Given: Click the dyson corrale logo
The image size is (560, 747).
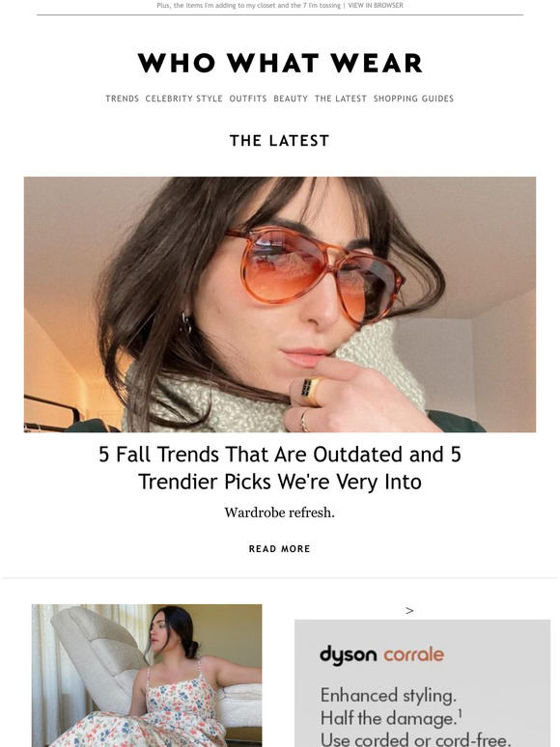Looking at the screenshot, I should (381, 655).
